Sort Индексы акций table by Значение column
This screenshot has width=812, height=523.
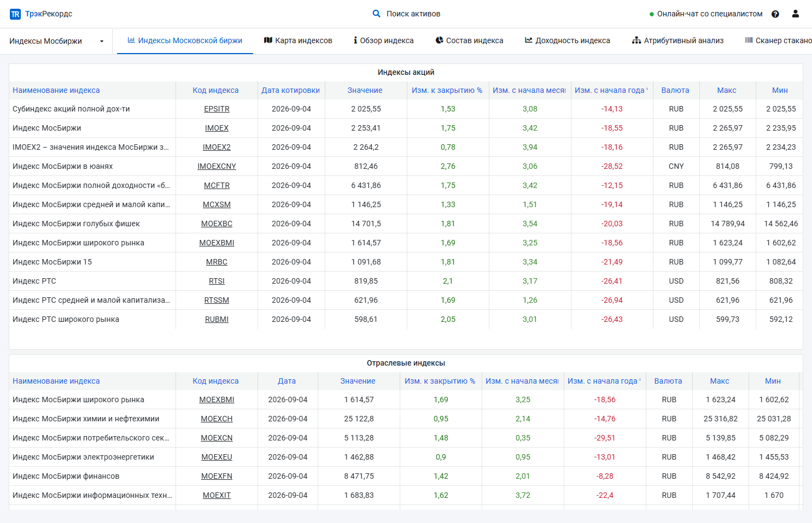(365, 90)
